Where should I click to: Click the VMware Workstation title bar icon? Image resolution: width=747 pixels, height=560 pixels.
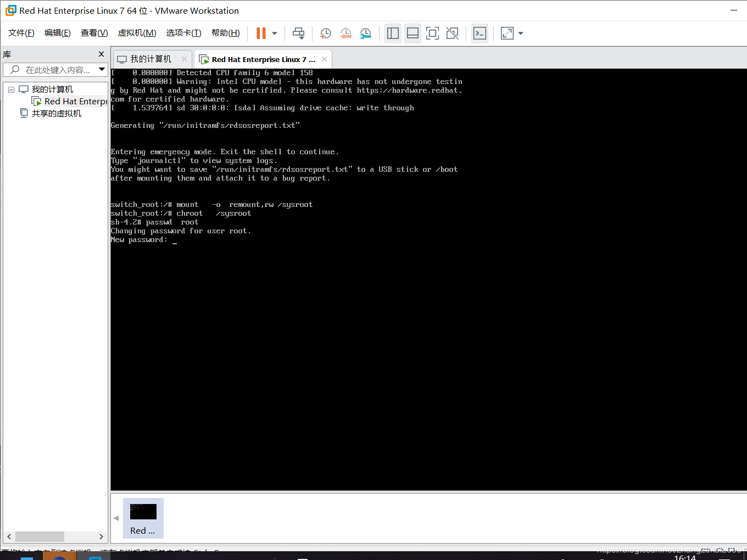point(10,10)
